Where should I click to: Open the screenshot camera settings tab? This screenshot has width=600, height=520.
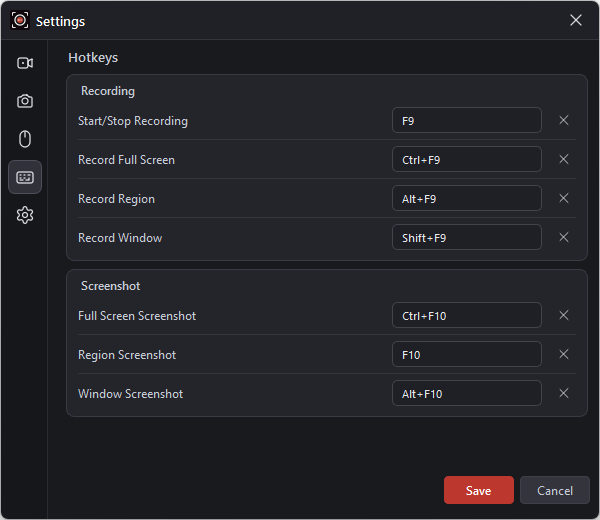pos(25,101)
